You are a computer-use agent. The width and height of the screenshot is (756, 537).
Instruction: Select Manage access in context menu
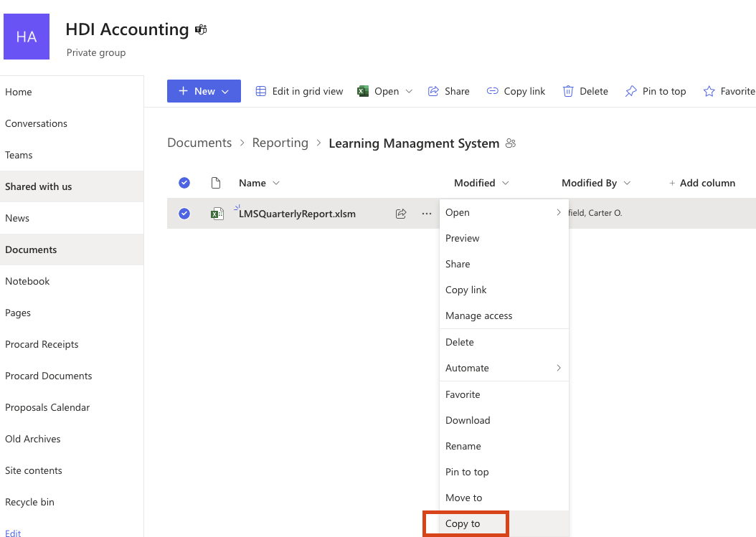[478, 315]
